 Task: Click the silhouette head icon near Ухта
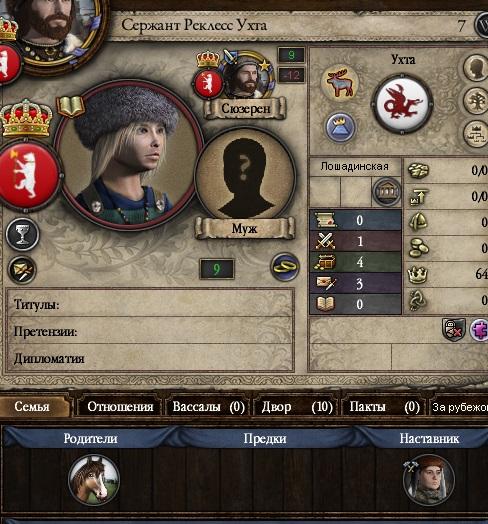(x=477, y=68)
